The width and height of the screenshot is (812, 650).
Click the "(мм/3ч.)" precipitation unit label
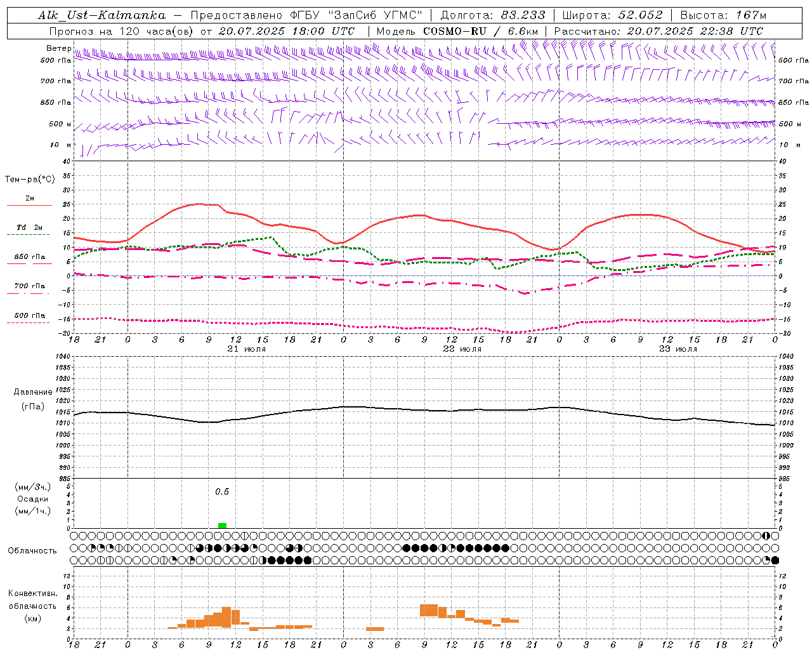[33, 487]
